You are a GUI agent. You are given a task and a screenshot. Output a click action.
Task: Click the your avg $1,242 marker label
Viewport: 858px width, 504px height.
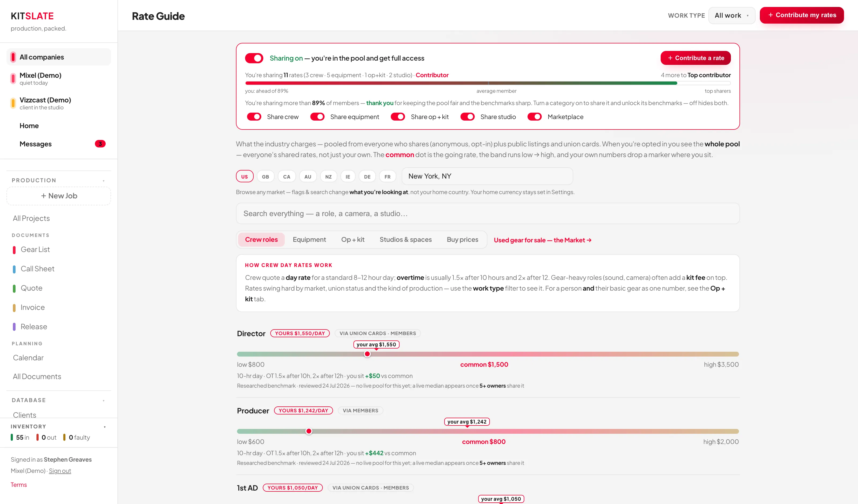[x=467, y=422]
